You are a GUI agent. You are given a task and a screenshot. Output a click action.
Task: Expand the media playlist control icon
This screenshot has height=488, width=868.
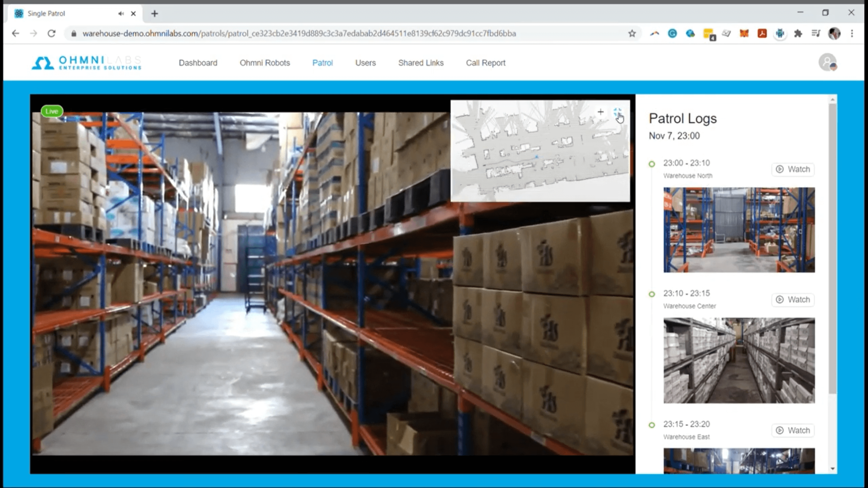(816, 33)
